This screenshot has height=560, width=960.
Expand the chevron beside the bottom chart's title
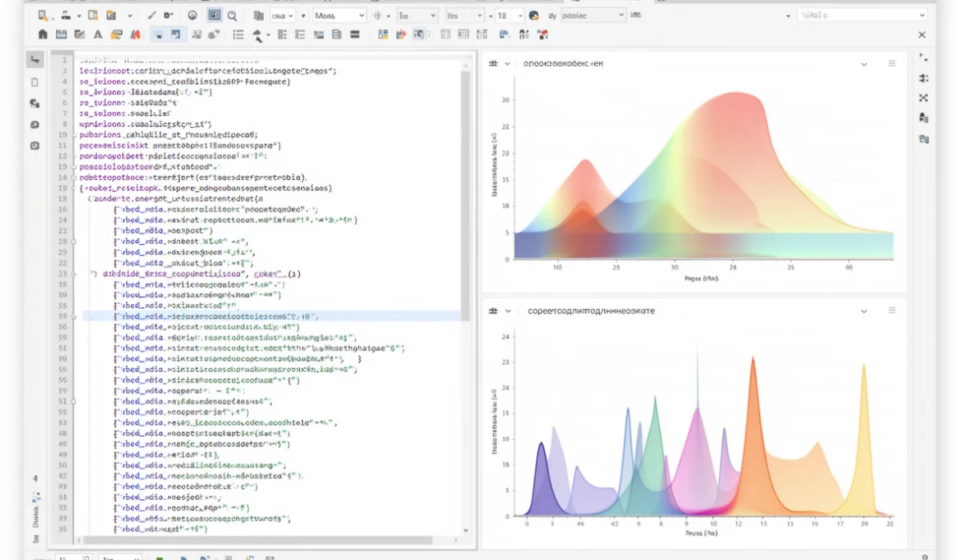pyautogui.click(x=507, y=310)
